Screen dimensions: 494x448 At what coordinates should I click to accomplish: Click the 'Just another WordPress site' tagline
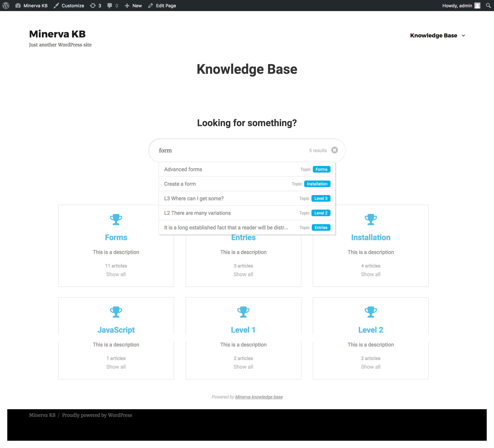click(x=60, y=45)
